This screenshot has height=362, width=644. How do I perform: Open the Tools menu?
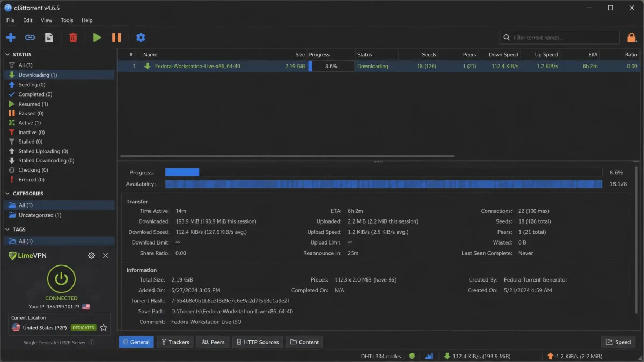[67, 20]
